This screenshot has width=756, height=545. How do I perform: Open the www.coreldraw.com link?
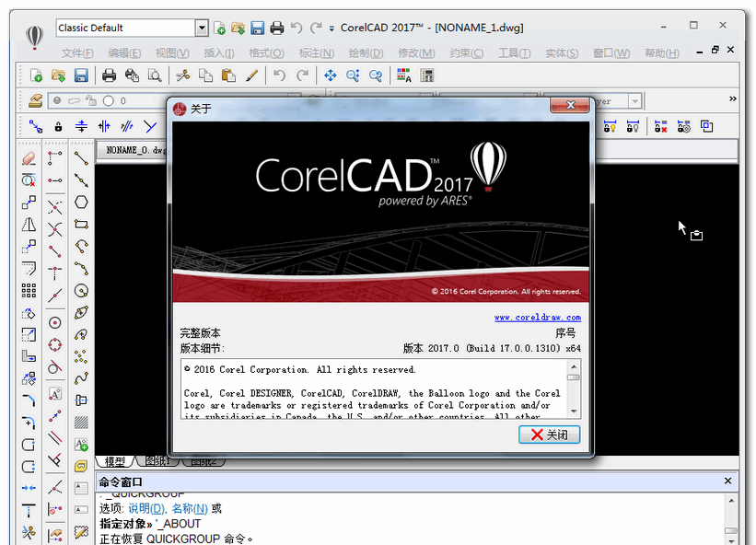[538, 318]
